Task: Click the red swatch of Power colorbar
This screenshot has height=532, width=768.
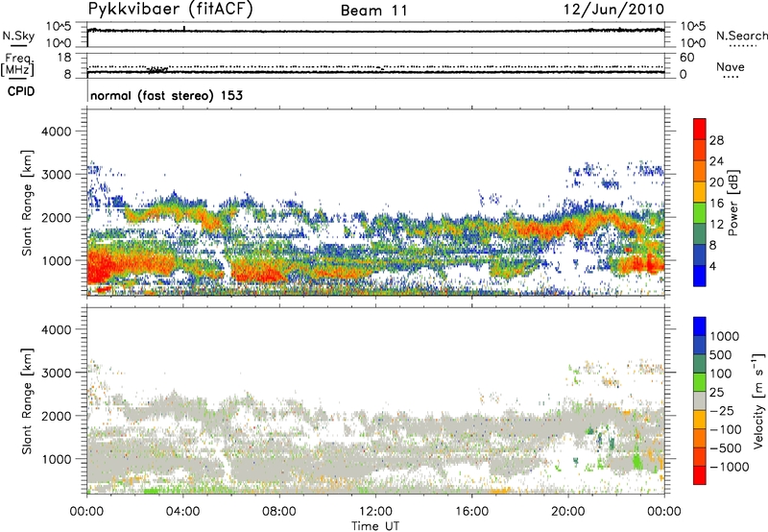Action: 700,130
